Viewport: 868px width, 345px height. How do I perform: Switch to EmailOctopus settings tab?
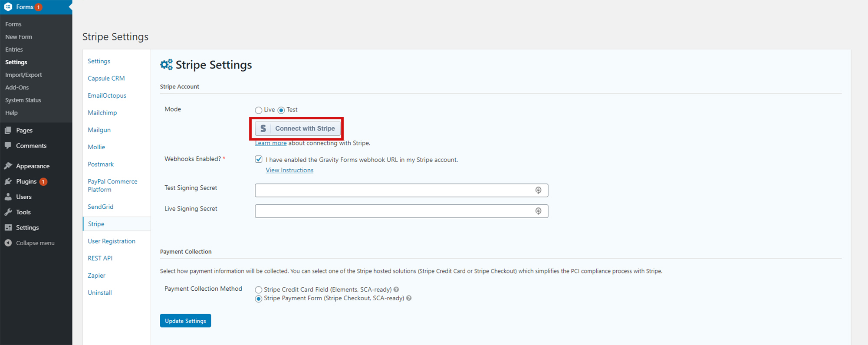tap(107, 95)
